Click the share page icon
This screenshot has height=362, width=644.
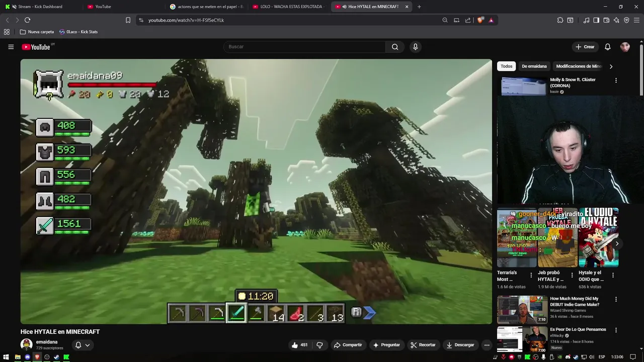click(x=468, y=20)
